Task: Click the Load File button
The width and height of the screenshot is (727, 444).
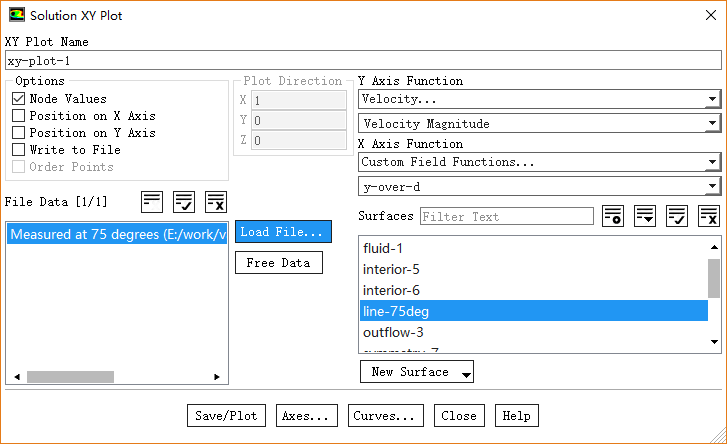Action: [281, 232]
